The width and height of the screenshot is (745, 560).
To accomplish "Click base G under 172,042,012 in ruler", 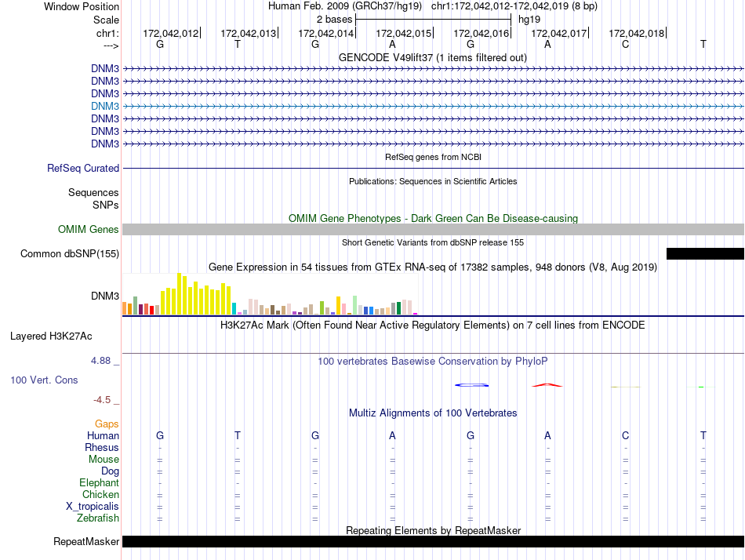I will (160, 44).
